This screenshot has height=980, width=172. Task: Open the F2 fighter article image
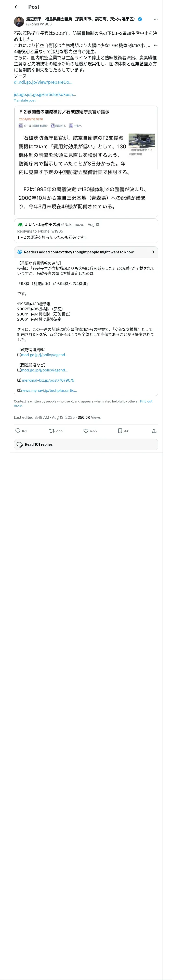[x=141, y=141]
